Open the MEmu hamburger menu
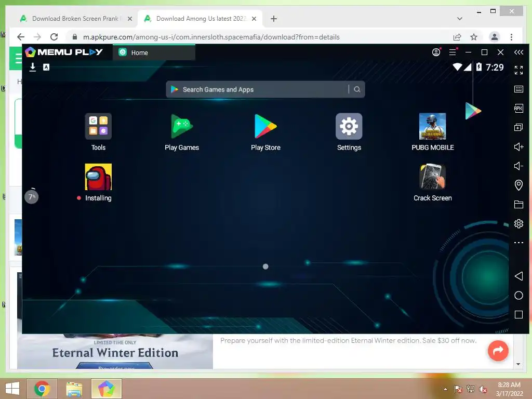 tap(453, 52)
